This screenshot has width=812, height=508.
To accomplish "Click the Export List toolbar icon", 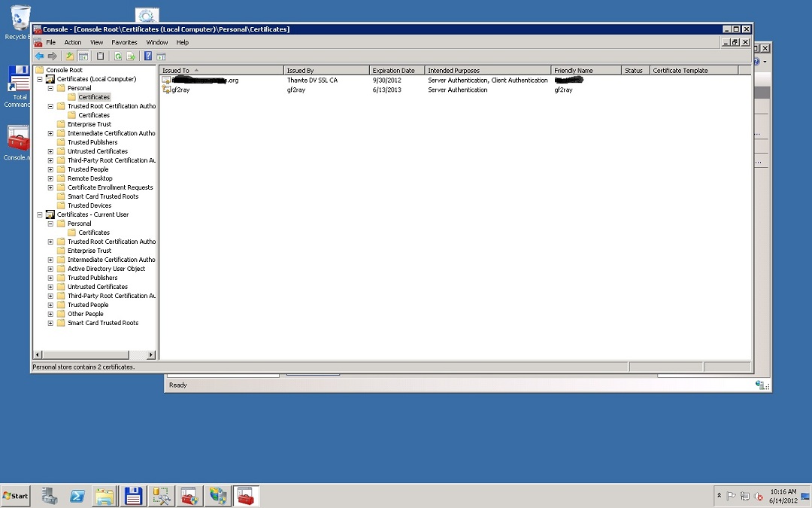I will coord(131,56).
